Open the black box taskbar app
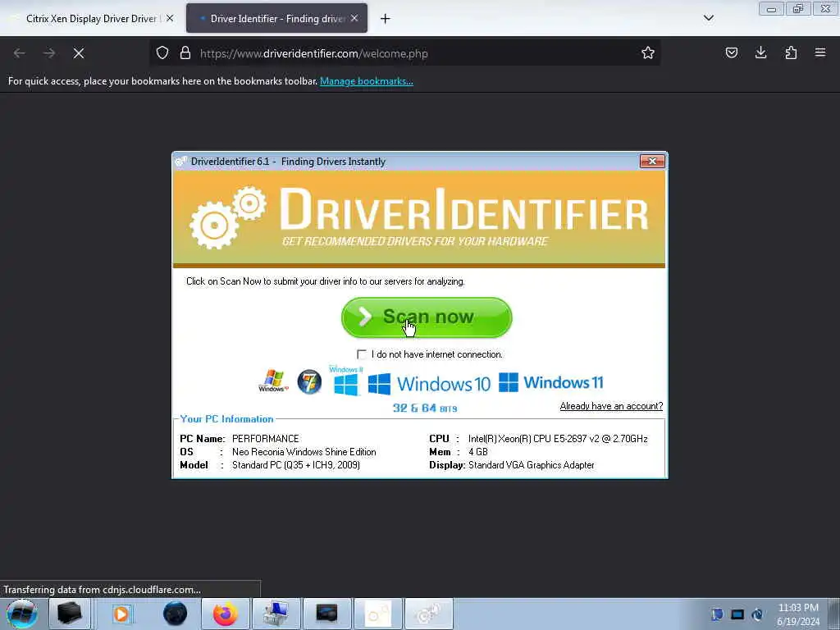This screenshot has width=840, height=630. click(70, 614)
